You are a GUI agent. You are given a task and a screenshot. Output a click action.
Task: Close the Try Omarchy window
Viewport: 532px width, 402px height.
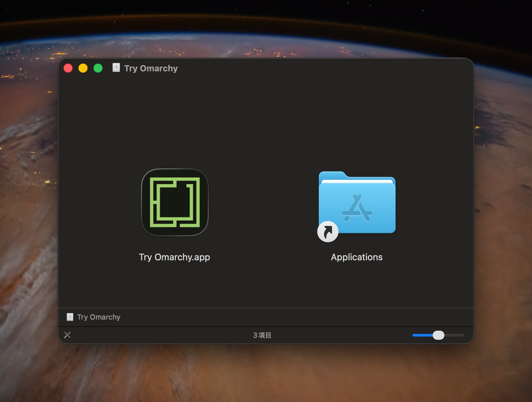coord(68,68)
